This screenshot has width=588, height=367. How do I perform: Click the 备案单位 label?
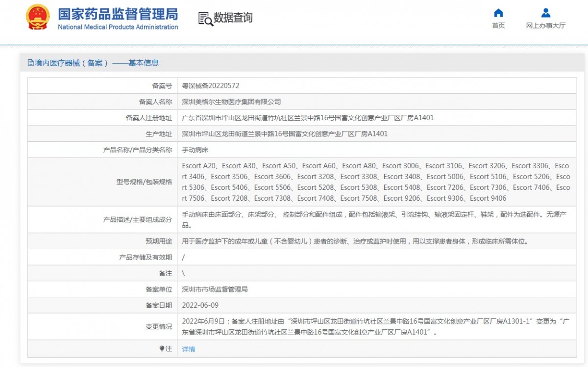pos(159,289)
